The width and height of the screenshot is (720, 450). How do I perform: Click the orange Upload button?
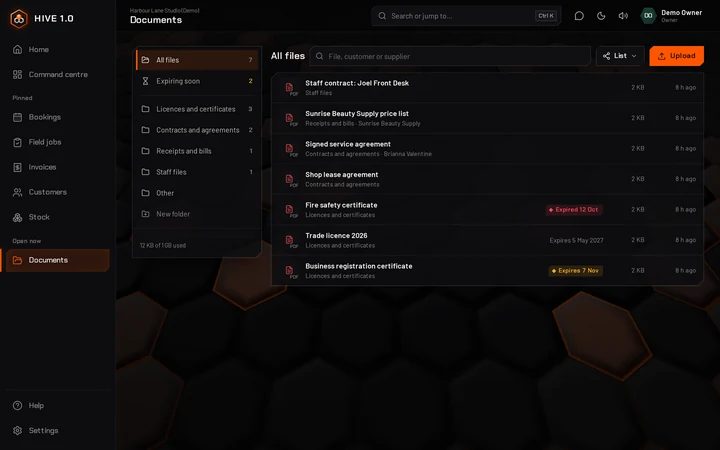(x=676, y=56)
